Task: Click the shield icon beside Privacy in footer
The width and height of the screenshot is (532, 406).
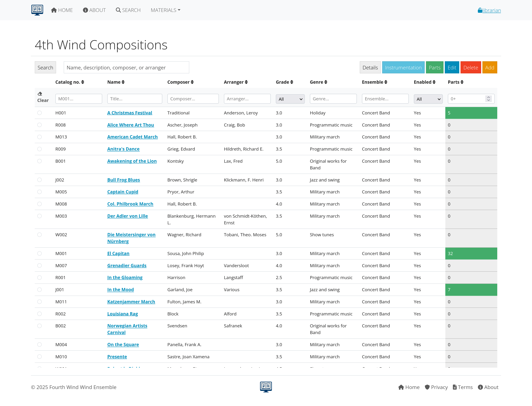Action: 427,387
